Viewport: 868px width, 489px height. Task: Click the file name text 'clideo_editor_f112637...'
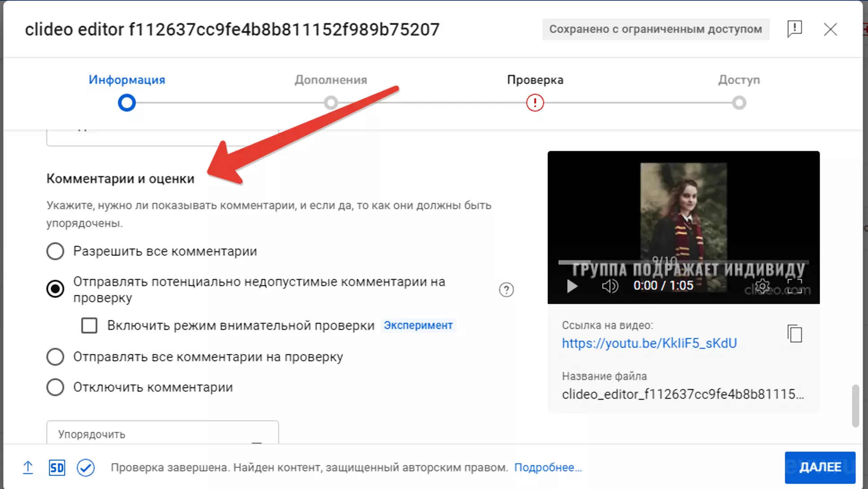pyautogui.click(x=683, y=394)
